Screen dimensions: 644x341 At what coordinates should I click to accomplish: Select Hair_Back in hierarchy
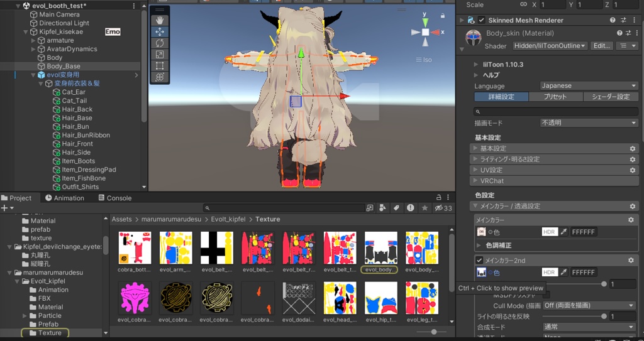(77, 109)
